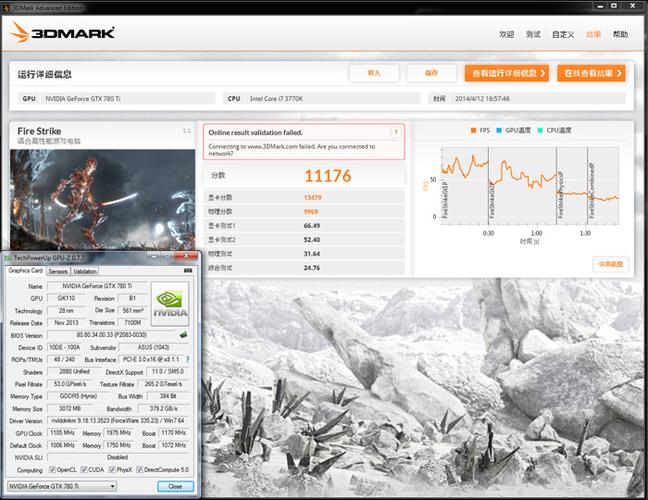This screenshot has width=648, height=500.
Task: Click the combined test value 24.76
Action: click(312, 268)
